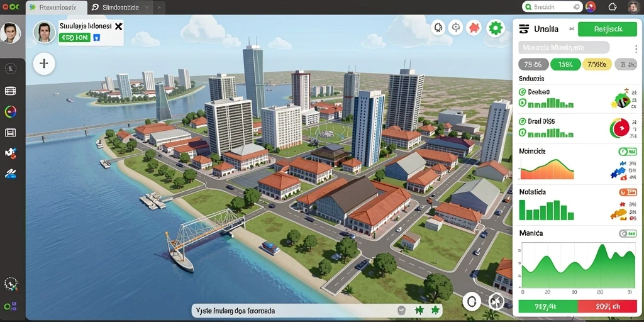Click the green Retjisck button
Image resolution: width=644 pixels, height=322 pixels.
point(608,29)
